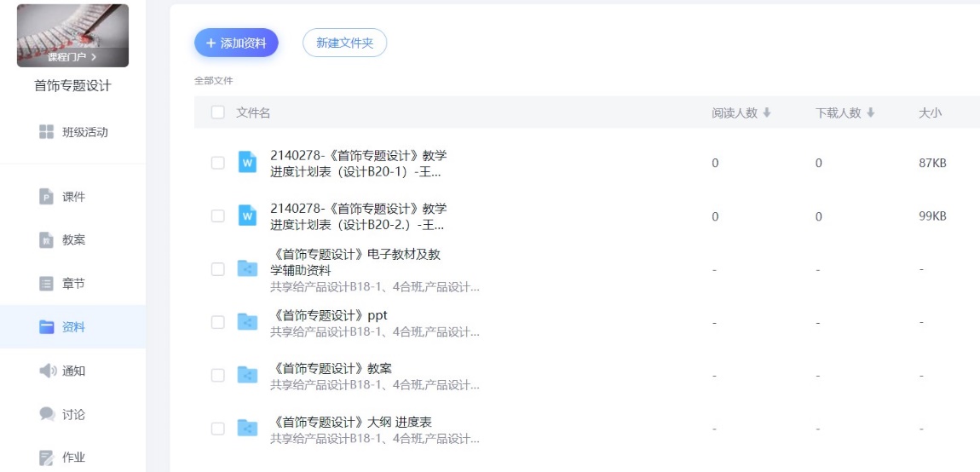Click the 通知 speaker icon in sidebar
Image resolution: width=980 pixels, height=472 pixels.
click(x=47, y=371)
